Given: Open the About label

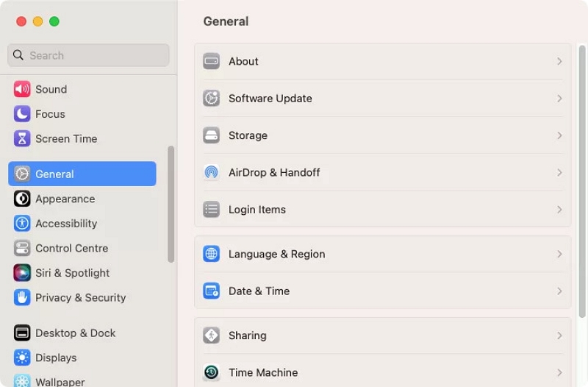Looking at the screenshot, I should point(243,61).
